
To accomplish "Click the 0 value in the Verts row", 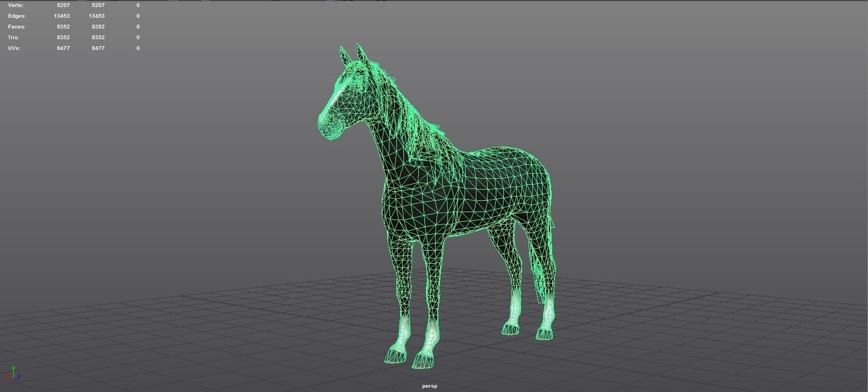I will [x=138, y=5].
